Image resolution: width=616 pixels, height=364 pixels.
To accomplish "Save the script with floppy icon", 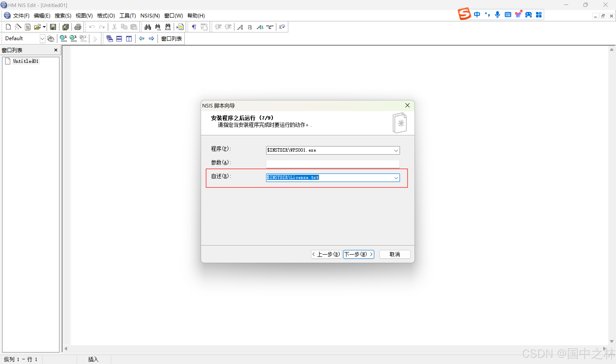I will (x=53, y=27).
